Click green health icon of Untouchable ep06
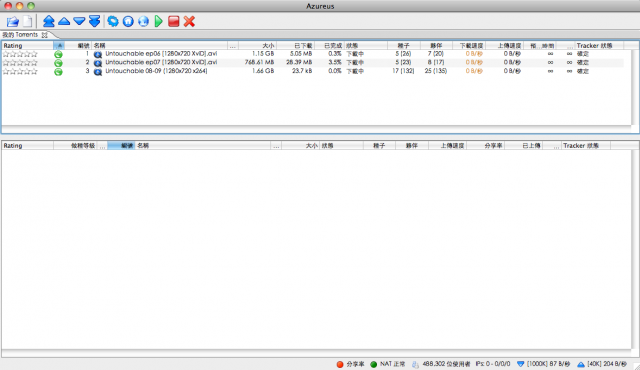This screenshot has width=640, height=370. (x=58, y=54)
